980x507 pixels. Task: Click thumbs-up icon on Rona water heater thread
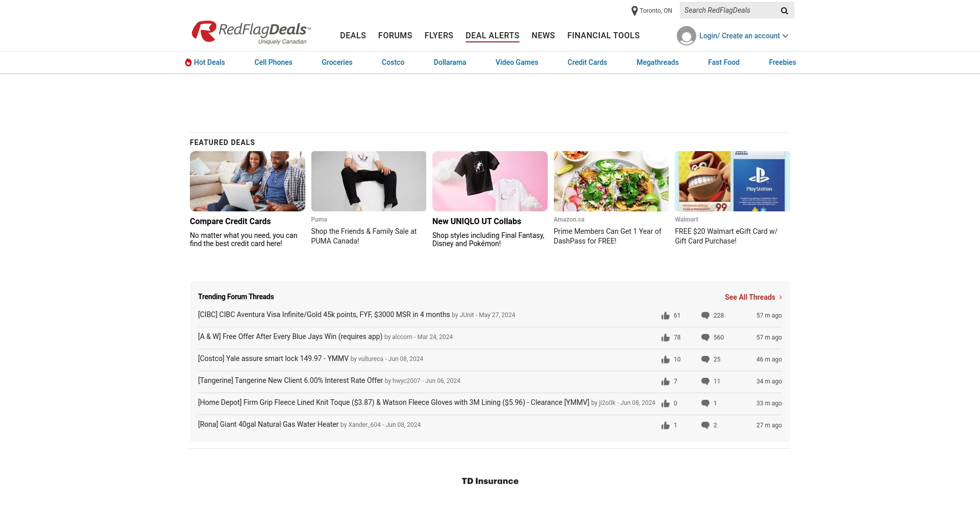pyautogui.click(x=666, y=425)
